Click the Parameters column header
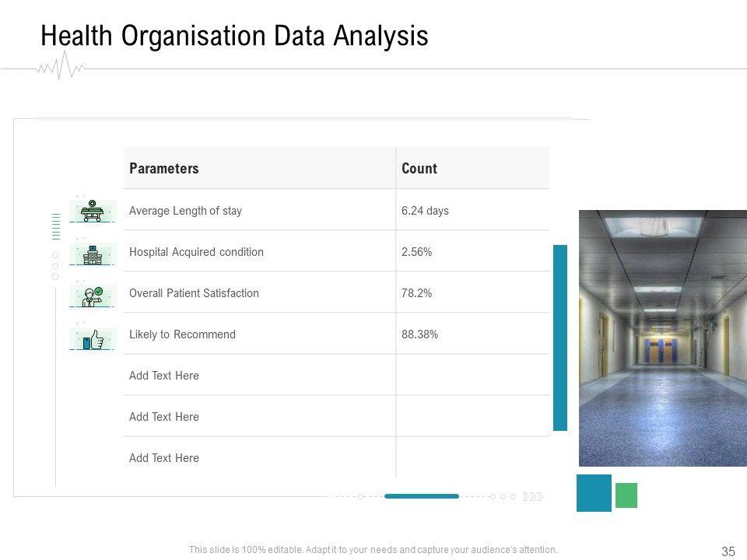The width and height of the screenshot is (747, 560). click(x=164, y=168)
